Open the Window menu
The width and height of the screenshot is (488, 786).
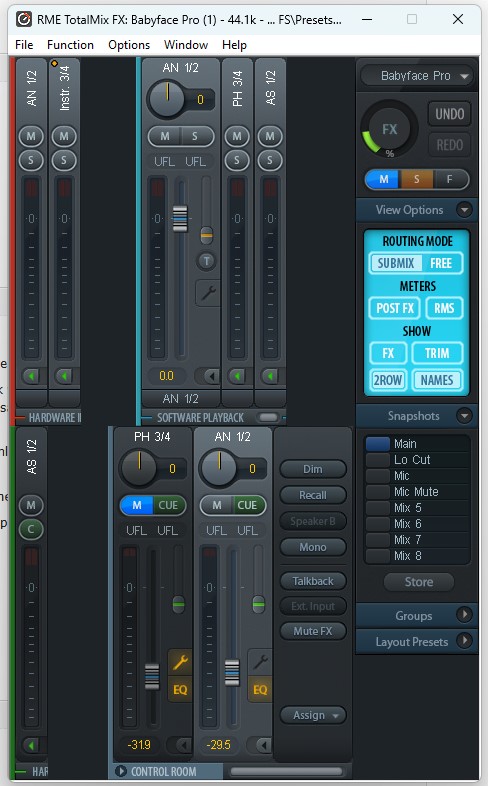186,45
